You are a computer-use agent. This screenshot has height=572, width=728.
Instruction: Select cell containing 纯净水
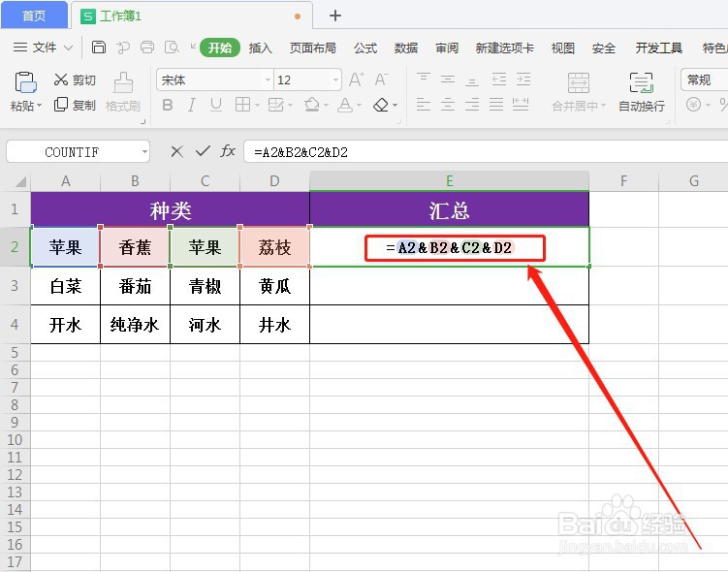pyautogui.click(x=135, y=325)
